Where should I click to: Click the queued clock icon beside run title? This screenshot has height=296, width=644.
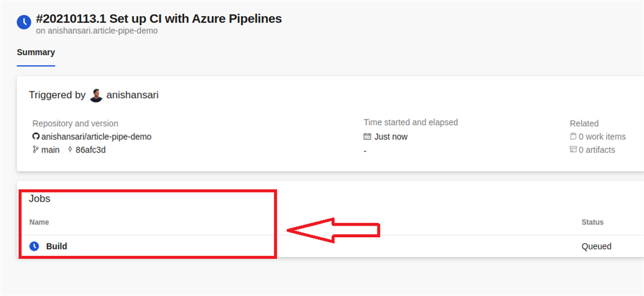pyautogui.click(x=24, y=22)
